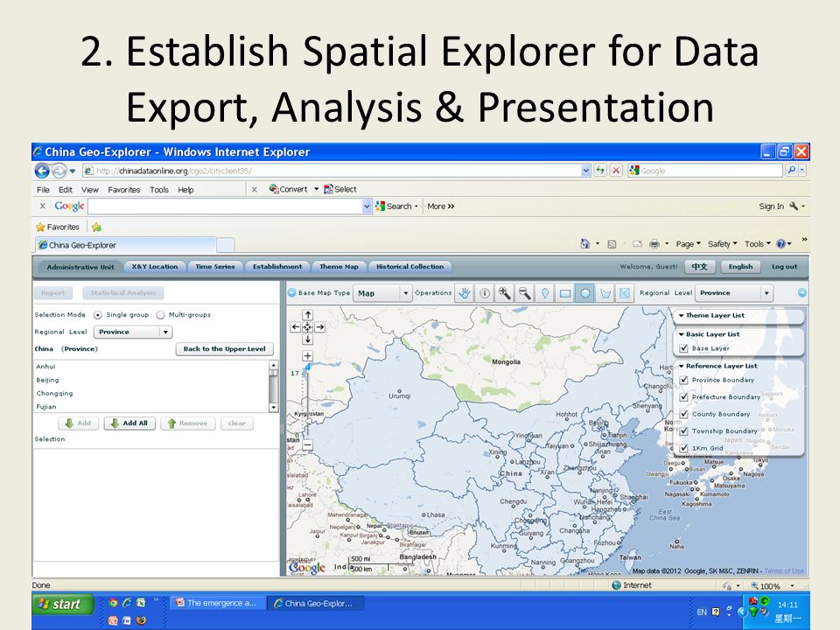Select the circle selection tool
This screenshot has height=630, width=840.
pos(585,293)
